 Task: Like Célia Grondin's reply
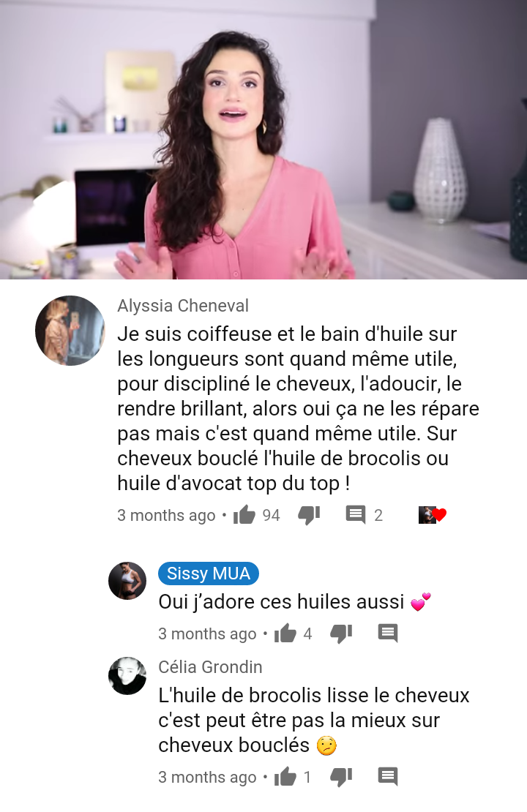pyautogui.click(x=285, y=777)
